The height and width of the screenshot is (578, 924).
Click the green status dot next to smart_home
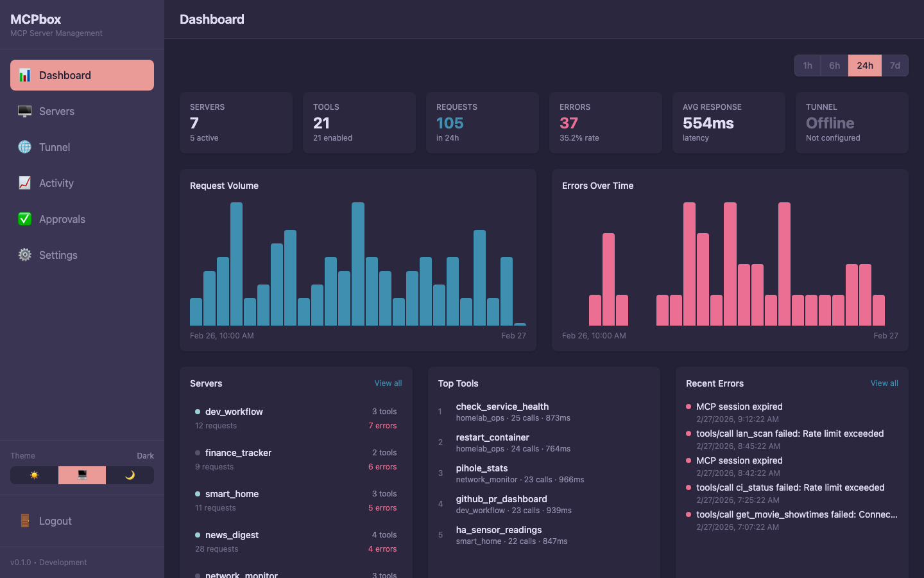coord(198,494)
